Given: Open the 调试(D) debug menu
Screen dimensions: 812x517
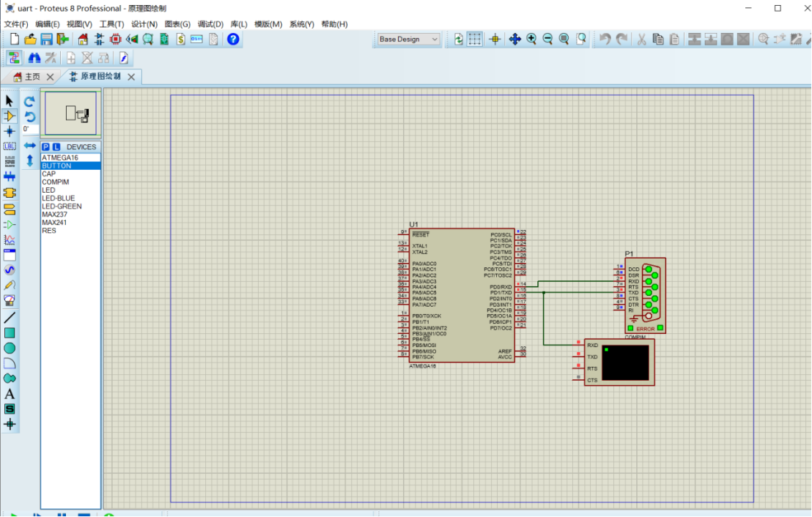Looking at the screenshot, I should (210, 24).
